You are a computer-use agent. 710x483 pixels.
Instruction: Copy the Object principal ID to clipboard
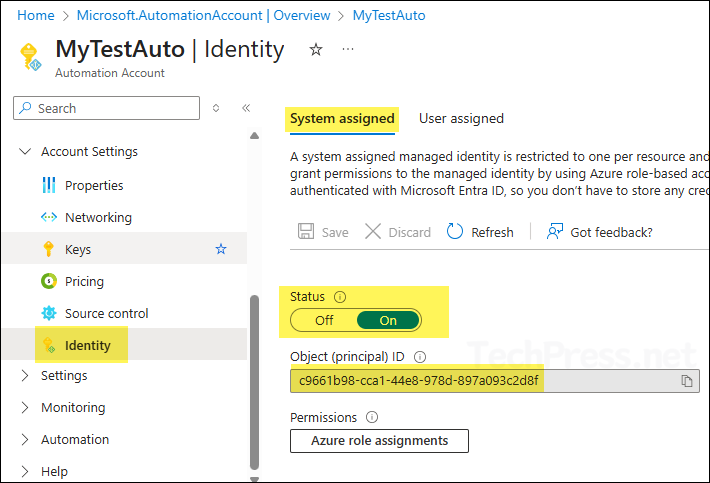[x=686, y=381]
